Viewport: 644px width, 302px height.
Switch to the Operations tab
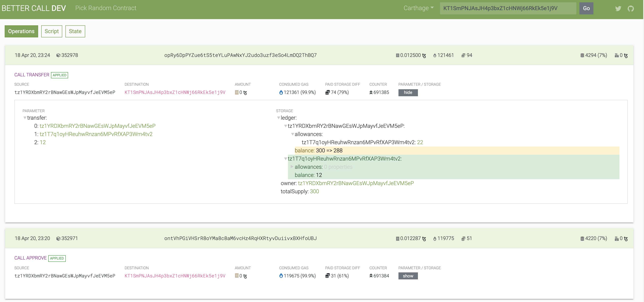click(x=21, y=31)
